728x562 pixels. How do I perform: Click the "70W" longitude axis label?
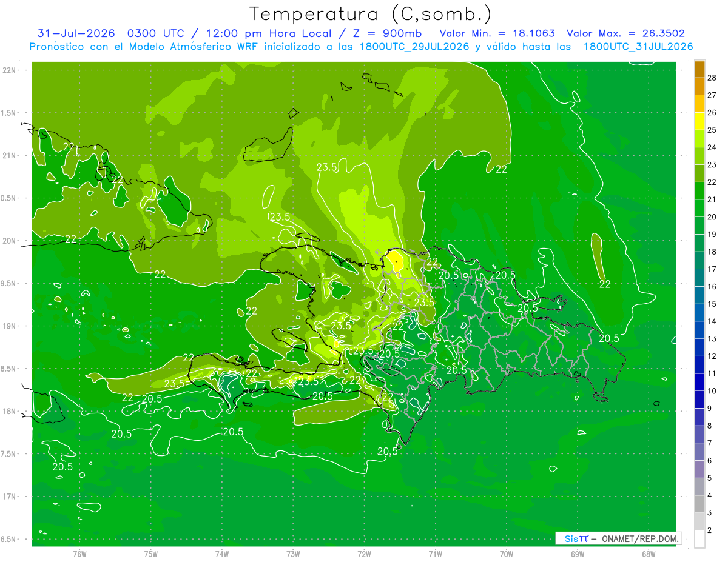[x=507, y=554]
